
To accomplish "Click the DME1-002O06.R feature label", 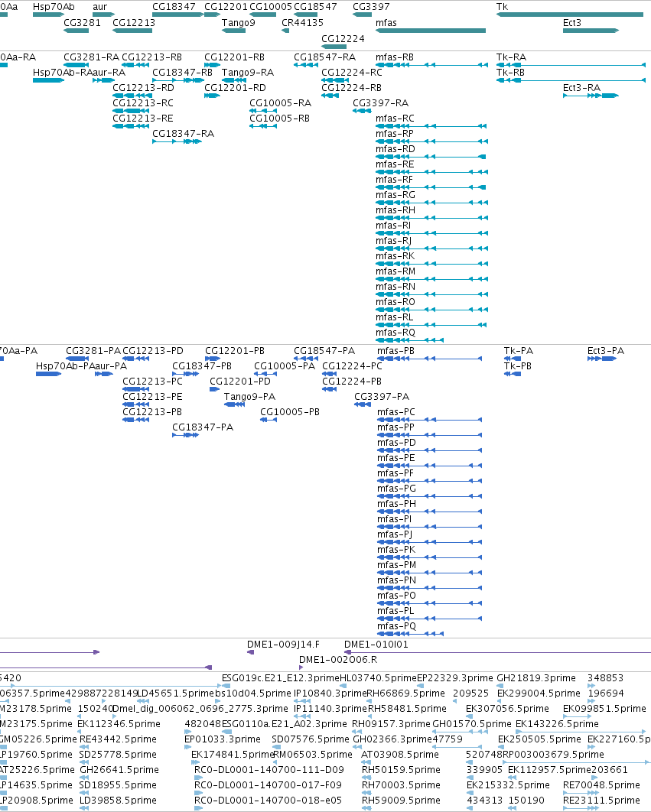I will click(338, 660).
